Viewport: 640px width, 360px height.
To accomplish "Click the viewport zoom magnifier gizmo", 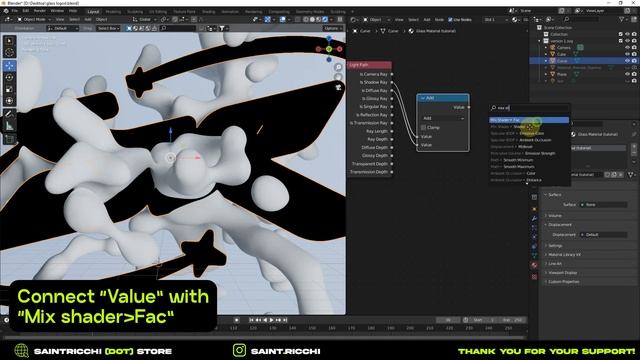I will point(338,67).
